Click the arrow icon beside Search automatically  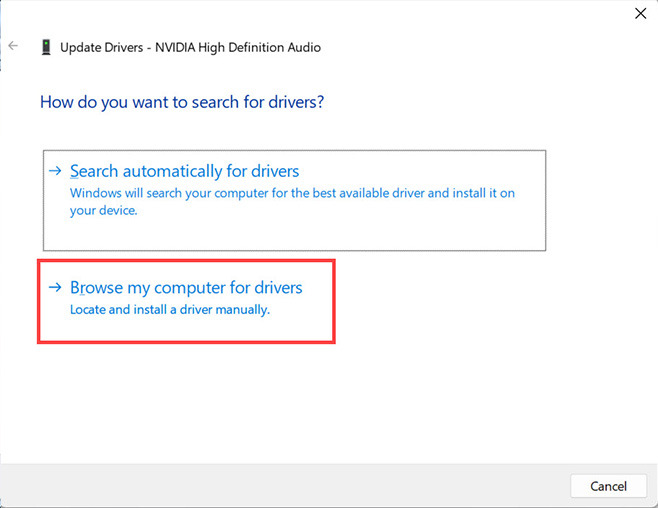pos(57,171)
